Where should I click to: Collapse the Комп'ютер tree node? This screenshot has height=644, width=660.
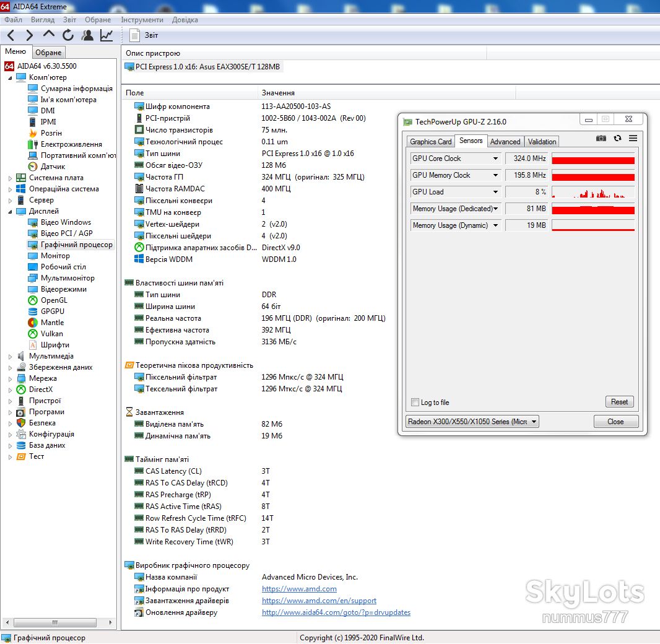coord(10,78)
